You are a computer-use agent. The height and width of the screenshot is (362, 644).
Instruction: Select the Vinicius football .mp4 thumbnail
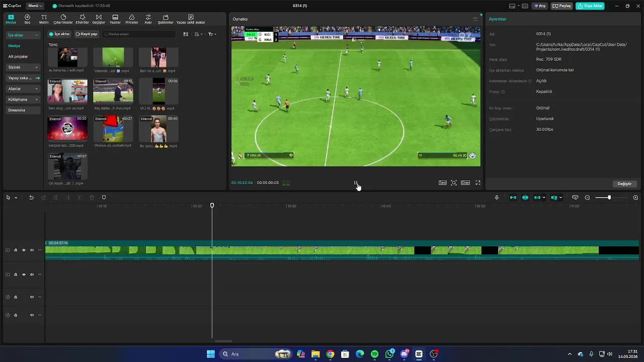pyautogui.click(x=113, y=129)
